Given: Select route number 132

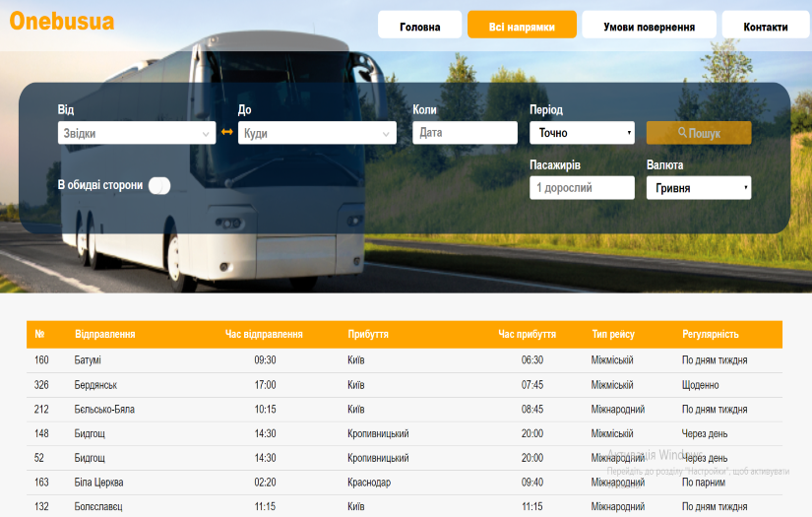Looking at the screenshot, I should (x=41, y=506).
